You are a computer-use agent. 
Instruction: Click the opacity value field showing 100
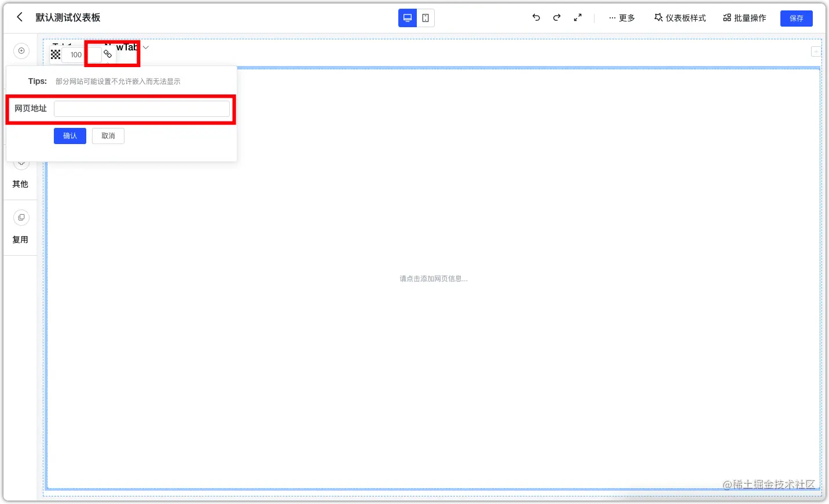coord(76,54)
